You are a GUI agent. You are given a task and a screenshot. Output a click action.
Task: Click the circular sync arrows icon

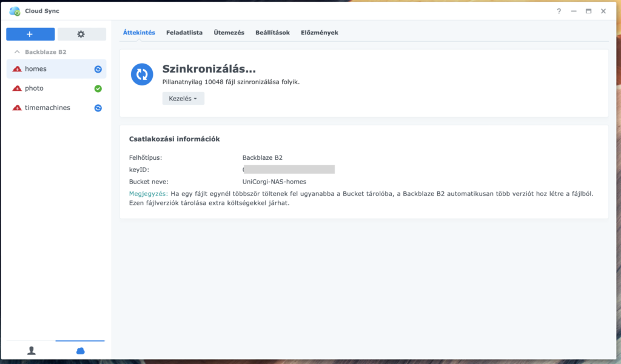click(x=141, y=75)
